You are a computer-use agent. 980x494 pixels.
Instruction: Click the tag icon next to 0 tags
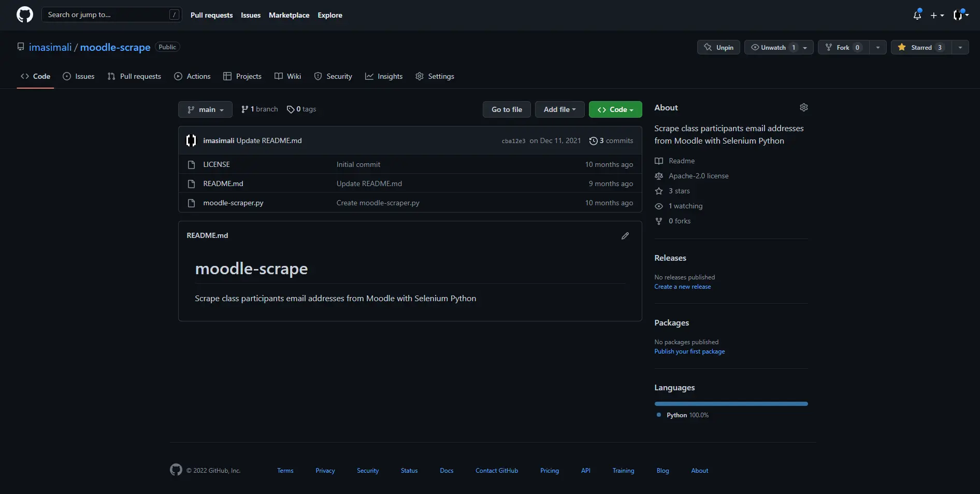click(x=291, y=109)
